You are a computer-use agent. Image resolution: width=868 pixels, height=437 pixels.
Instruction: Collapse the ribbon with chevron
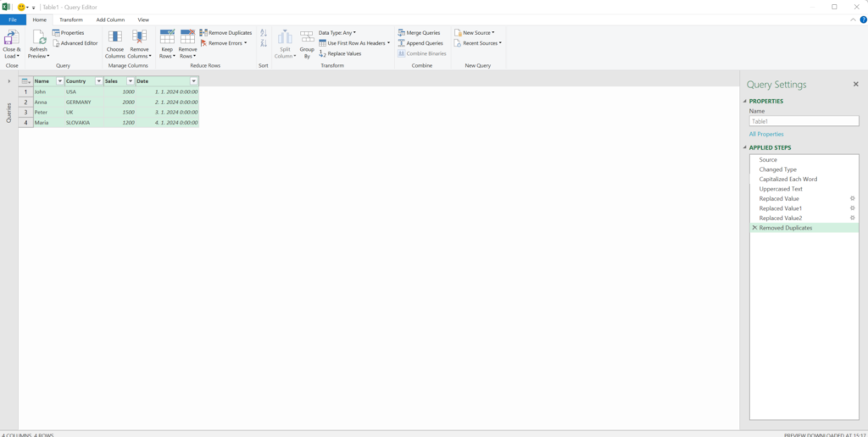[853, 20]
